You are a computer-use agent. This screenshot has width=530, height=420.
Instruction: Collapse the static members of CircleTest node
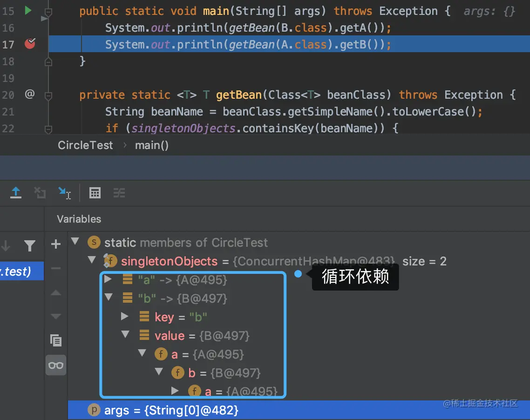point(75,241)
